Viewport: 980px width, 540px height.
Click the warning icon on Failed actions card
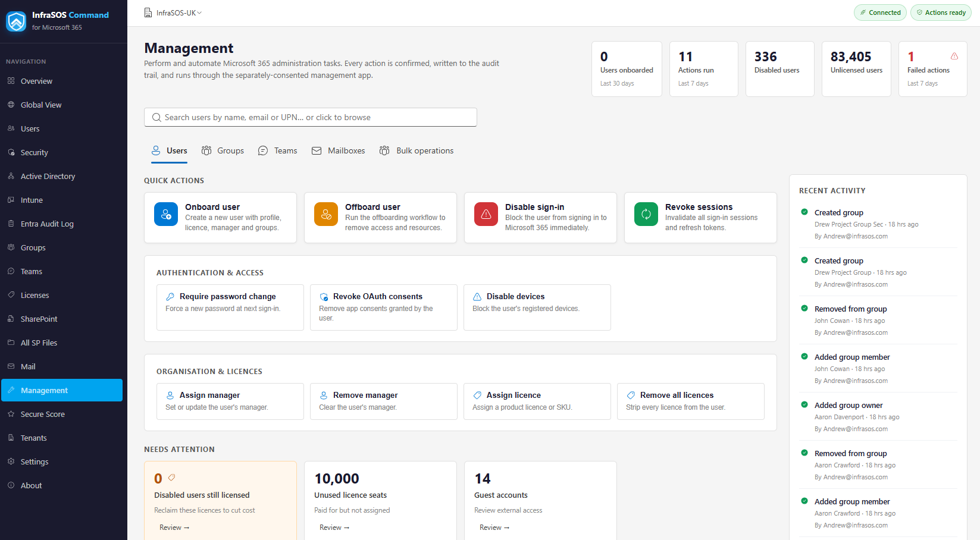tap(954, 56)
